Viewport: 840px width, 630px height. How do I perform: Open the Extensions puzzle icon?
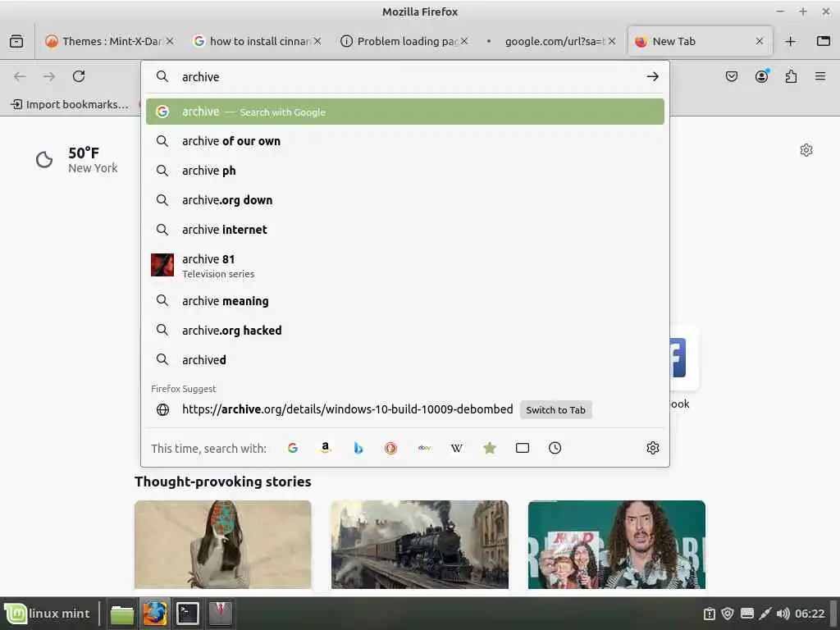point(791,76)
